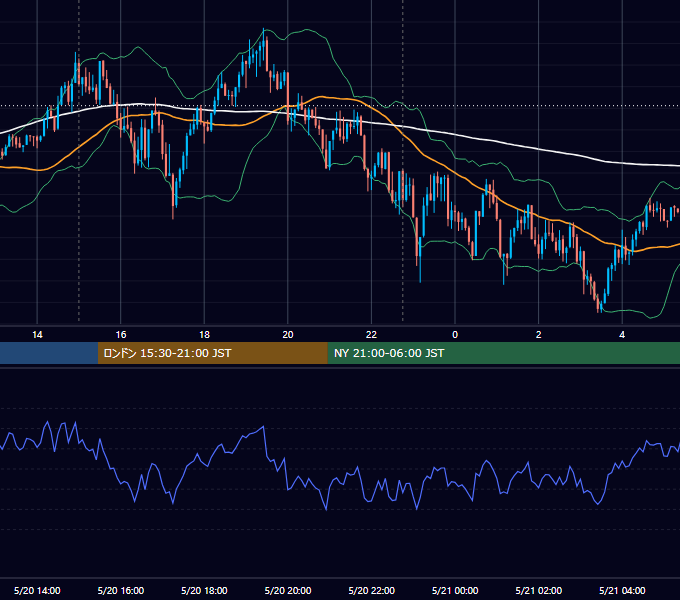Select the ロンドン 15:30-21:00 JST session band
This screenshot has width=680, height=600.
click(x=212, y=353)
